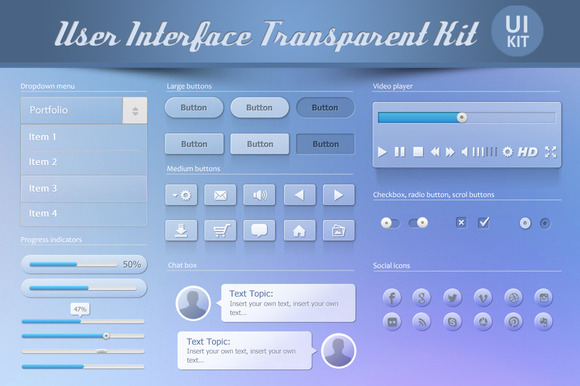
Task: Click the Portfolio dropdown field
Action: (84, 111)
